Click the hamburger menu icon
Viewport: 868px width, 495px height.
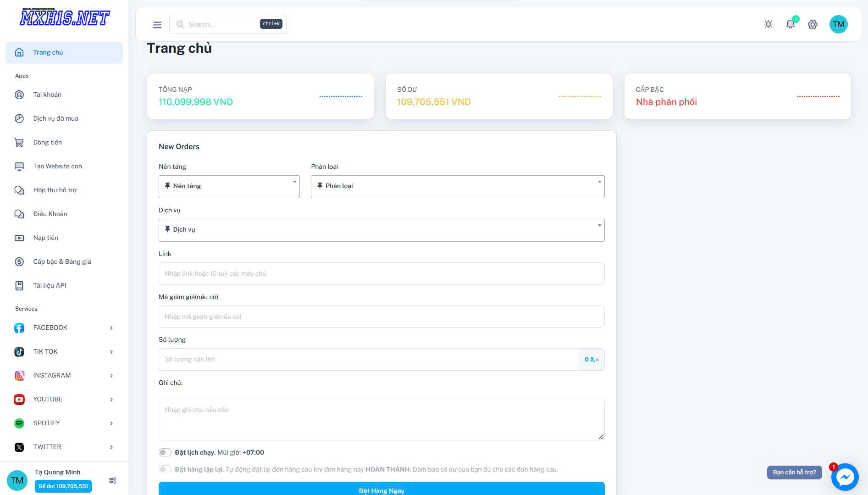157,25
